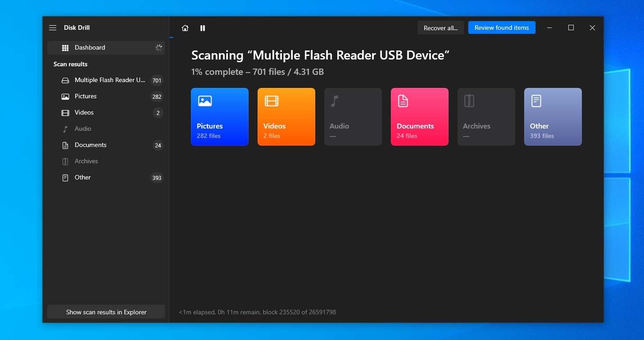644x340 pixels.
Task: Click the 701 count badge
Action: (x=157, y=81)
